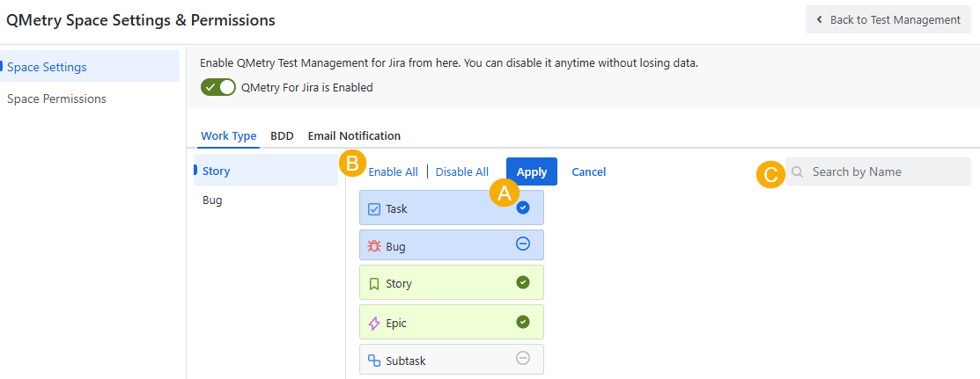Uncheck the Task enabled checkmark
The height and width of the screenshot is (379, 980).
pyautogui.click(x=523, y=208)
